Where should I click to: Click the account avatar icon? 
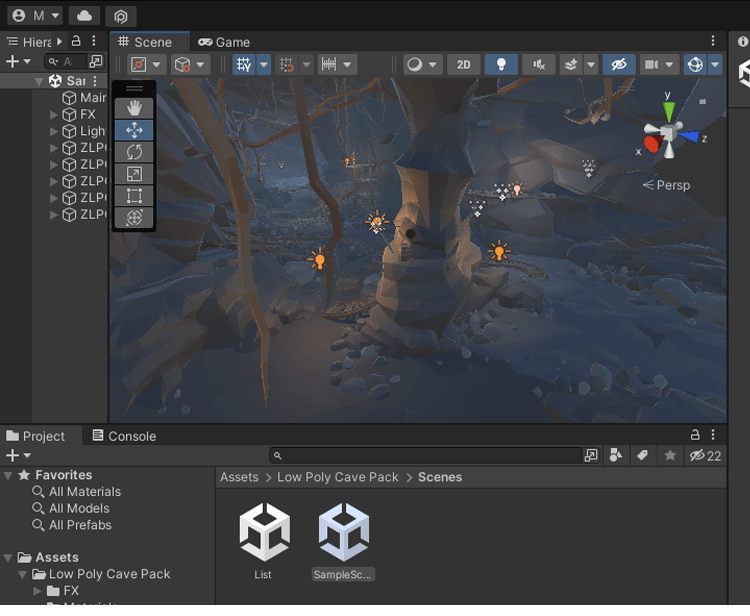19,16
